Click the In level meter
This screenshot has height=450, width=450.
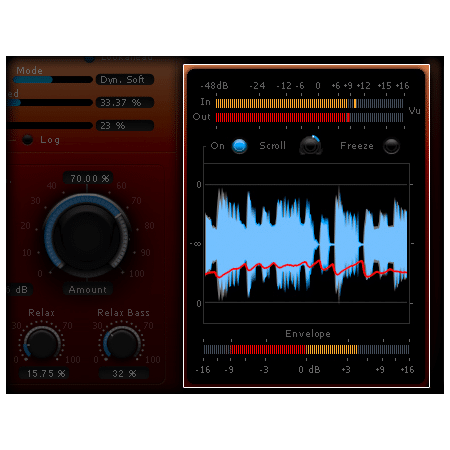[309, 103]
